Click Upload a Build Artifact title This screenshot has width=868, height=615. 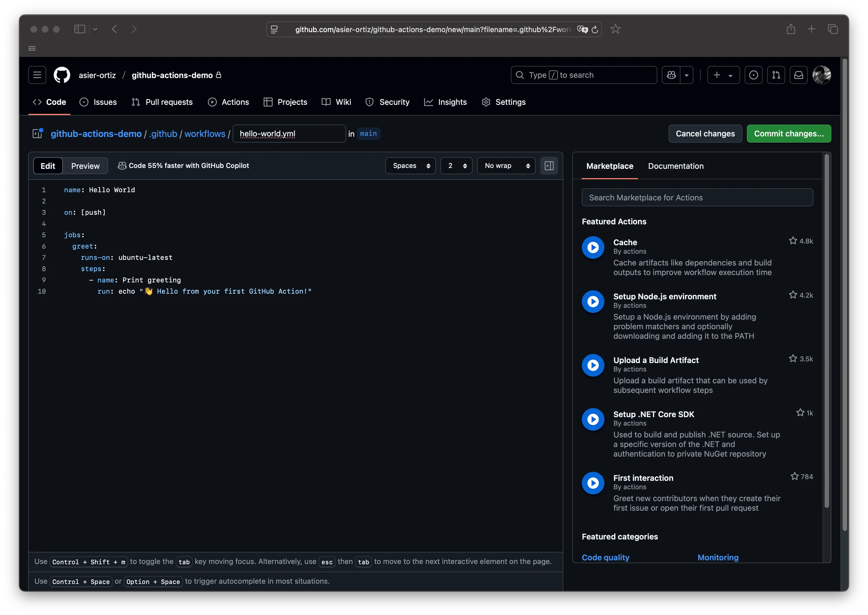656,360
